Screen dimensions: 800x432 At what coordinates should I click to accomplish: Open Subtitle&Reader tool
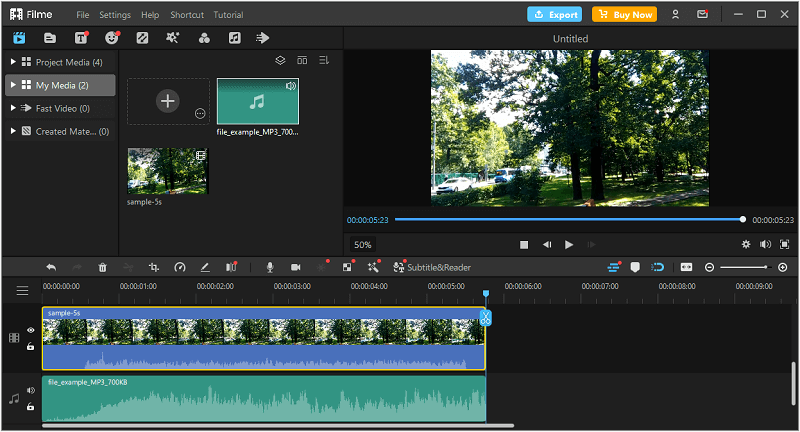click(432, 267)
